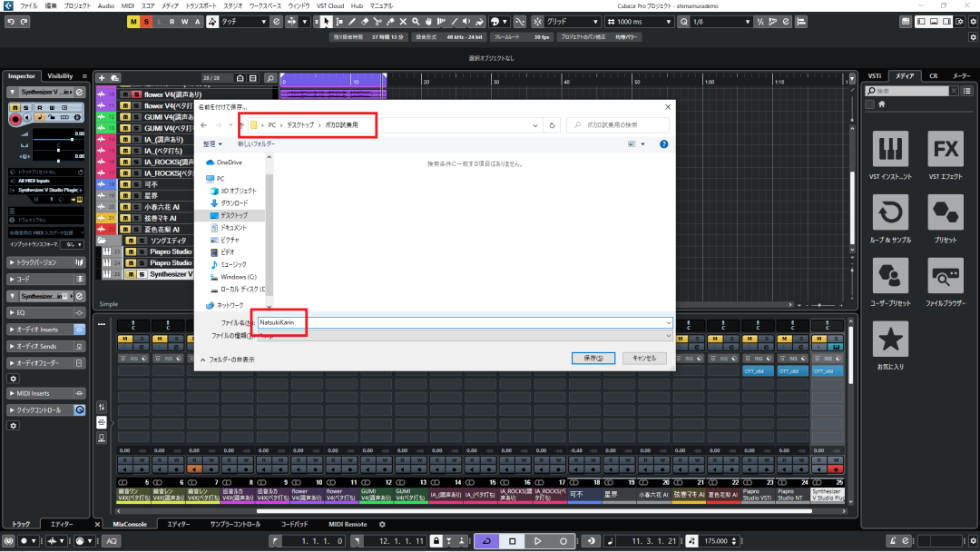Click the ボカロ試奏用 search field
This screenshot has height=552, width=980.
tap(618, 125)
